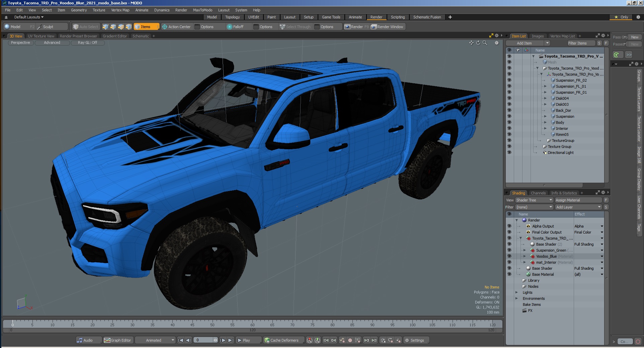Click the double-arrow pass button

(629, 55)
